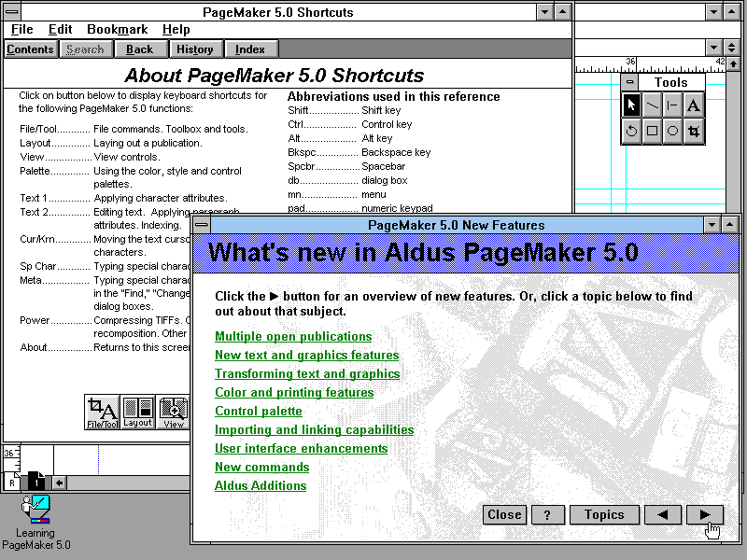The image size is (747, 560).
Task: Click the page 1 icon at bottom left
Action: click(36, 482)
